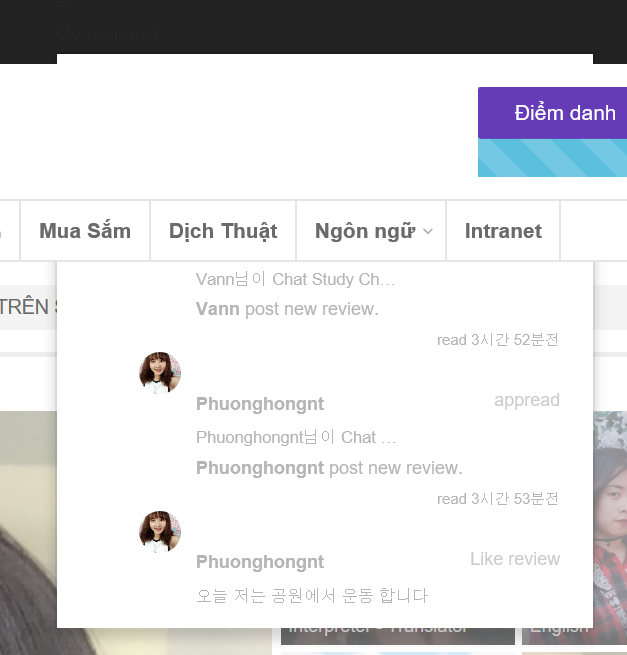The height and width of the screenshot is (655, 627).
Task: Click the Điểm danh button
Action: click(x=563, y=113)
